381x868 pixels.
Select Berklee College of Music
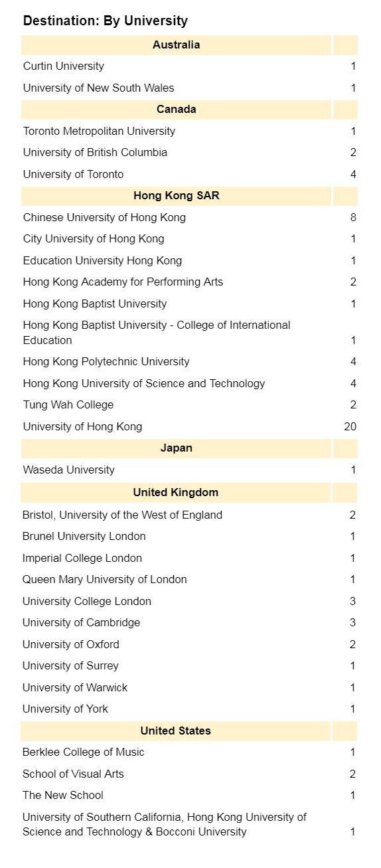[83, 752]
